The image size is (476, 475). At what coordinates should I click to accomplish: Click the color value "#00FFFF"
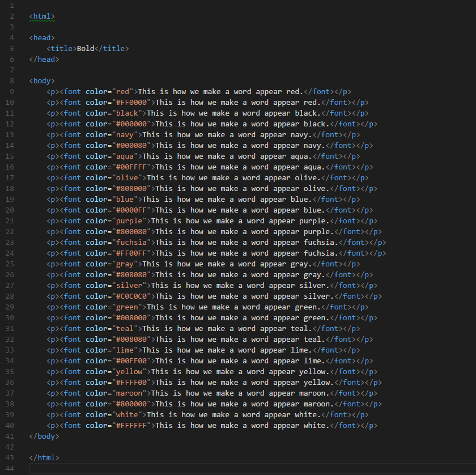point(131,167)
